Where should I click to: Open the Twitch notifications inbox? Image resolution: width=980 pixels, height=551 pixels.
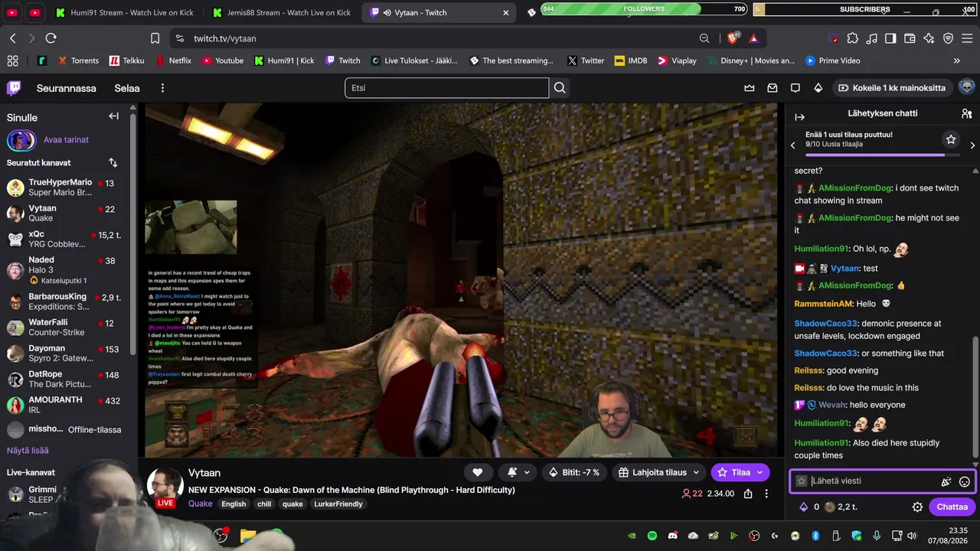[773, 88]
